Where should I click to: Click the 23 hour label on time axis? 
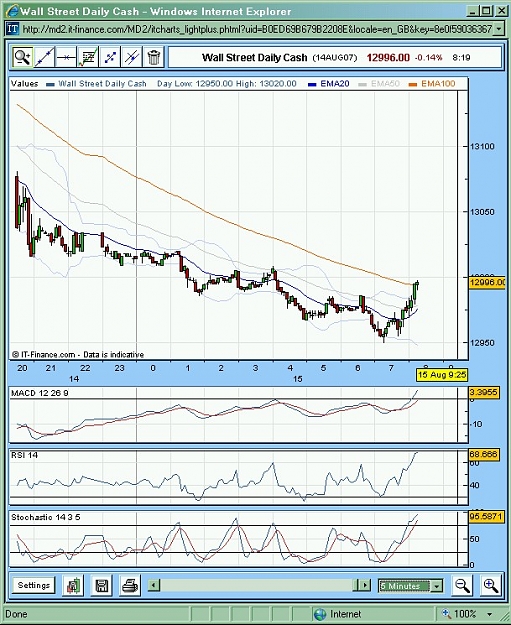[120, 368]
